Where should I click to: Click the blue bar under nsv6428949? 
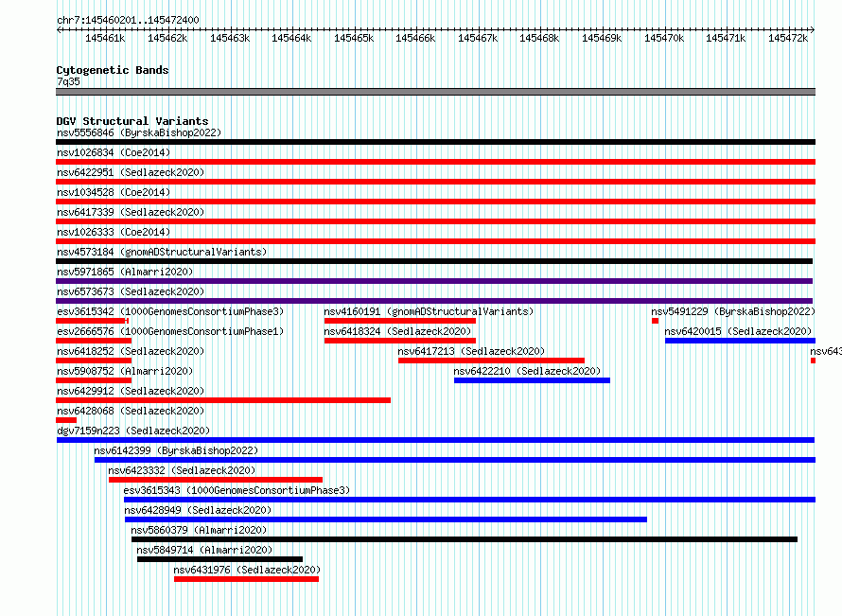point(386,519)
